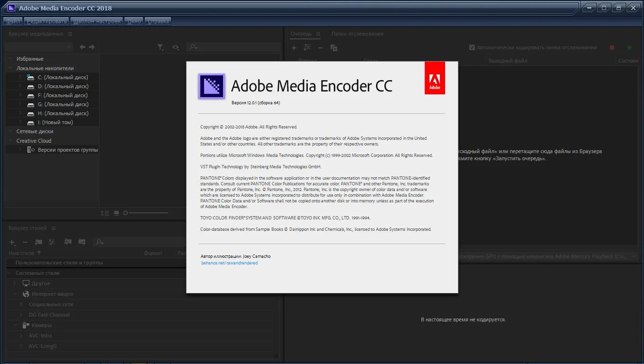Select the G: (Локальный диск) drive icon
The height and width of the screenshot is (364, 644).
31,104
